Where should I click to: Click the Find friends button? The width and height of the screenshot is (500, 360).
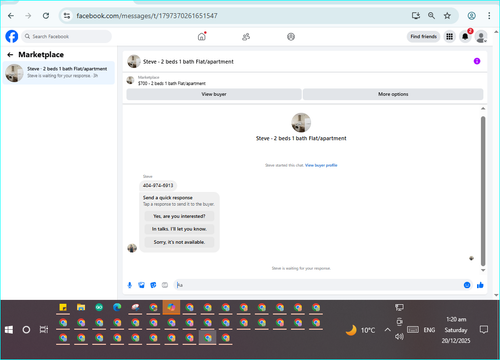point(423,36)
